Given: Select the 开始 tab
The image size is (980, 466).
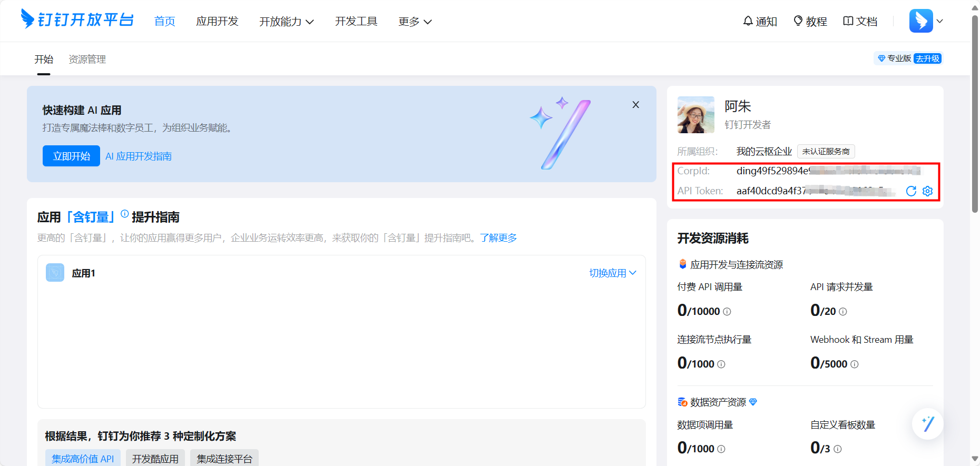Looking at the screenshot, I should (x=44, y=59).
